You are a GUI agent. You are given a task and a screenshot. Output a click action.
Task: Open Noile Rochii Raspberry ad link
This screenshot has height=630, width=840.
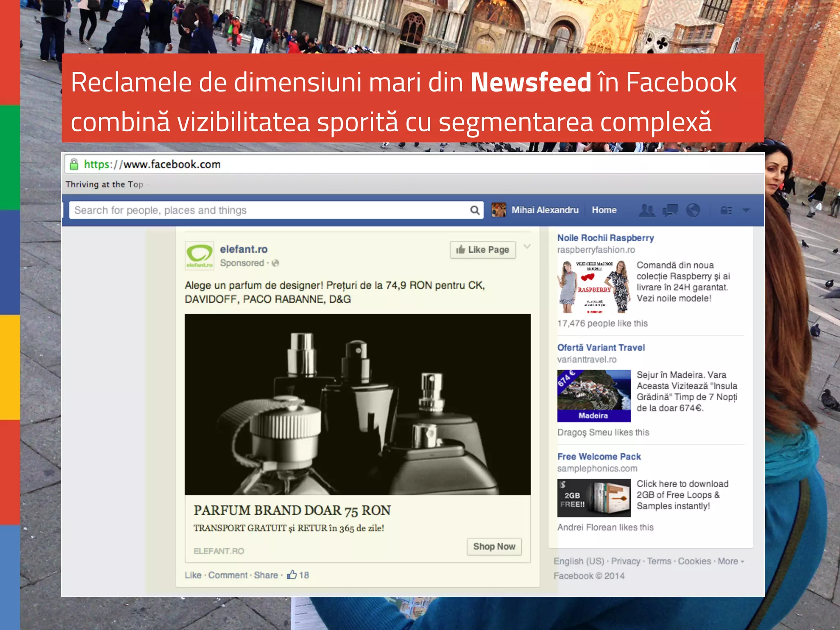point(605,238)
